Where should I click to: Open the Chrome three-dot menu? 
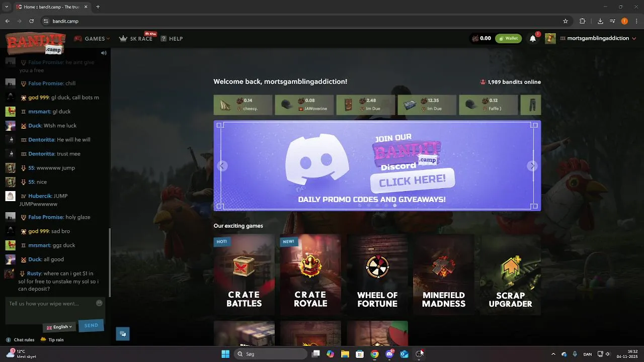(636, 21)
